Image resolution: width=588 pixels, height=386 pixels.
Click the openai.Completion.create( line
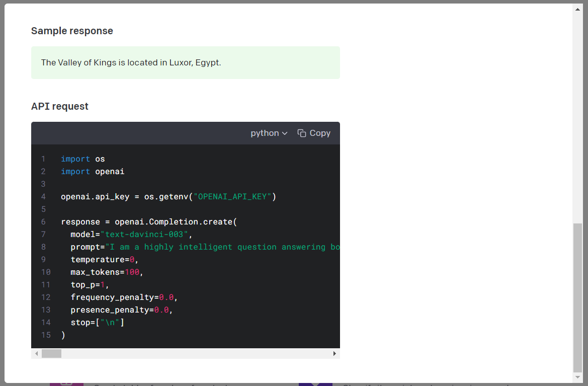point(149,222)
